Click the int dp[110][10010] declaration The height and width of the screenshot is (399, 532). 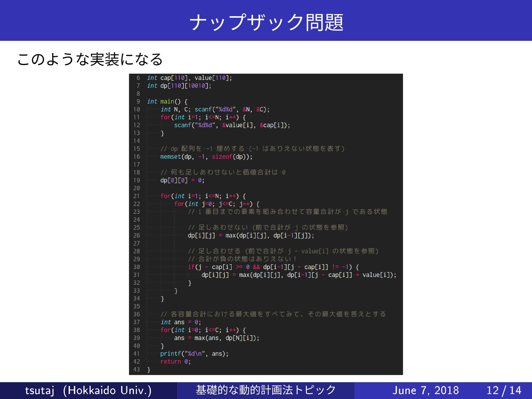click(x=179, y=86)
